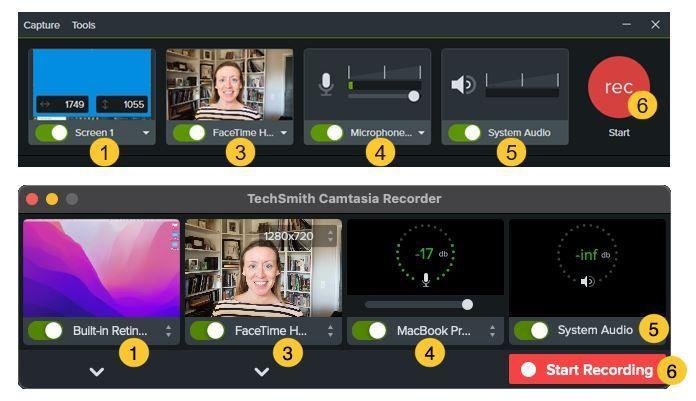Expand options below Built-in Retina panel
696x401 pixels.
(97, 371)
